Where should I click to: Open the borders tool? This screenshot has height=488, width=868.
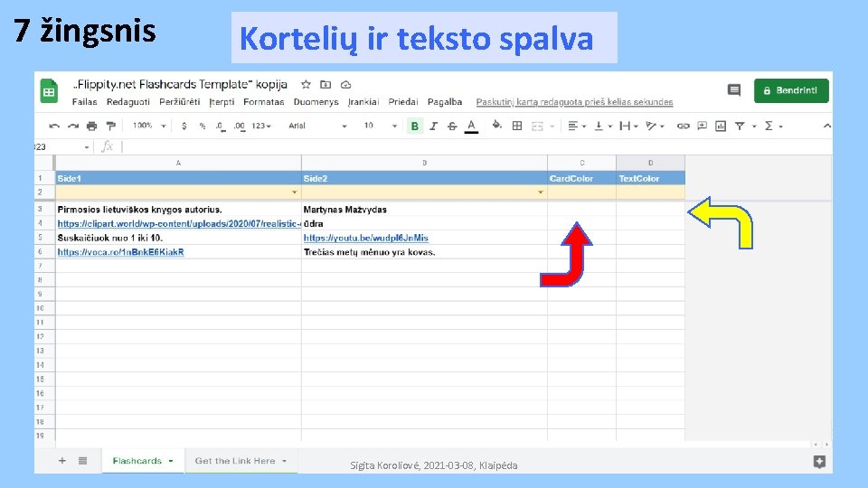point(517,127)
